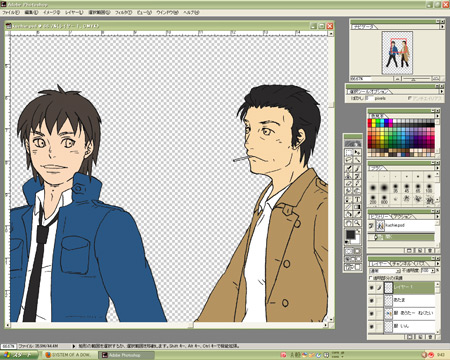Image resolution: width=450 pixels, height=360 pixels.
Task: Open Swatches panel flyout menu
Action: [x=438, y=115]
